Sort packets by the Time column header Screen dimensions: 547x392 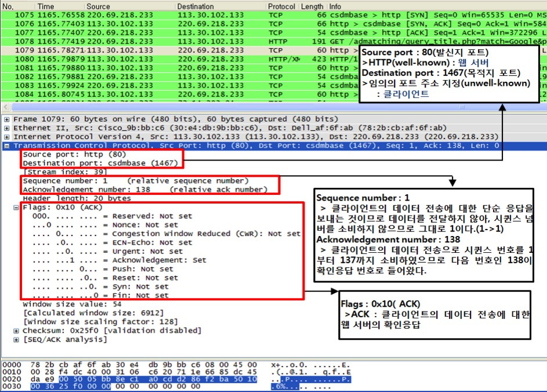[x=60, y=6]
